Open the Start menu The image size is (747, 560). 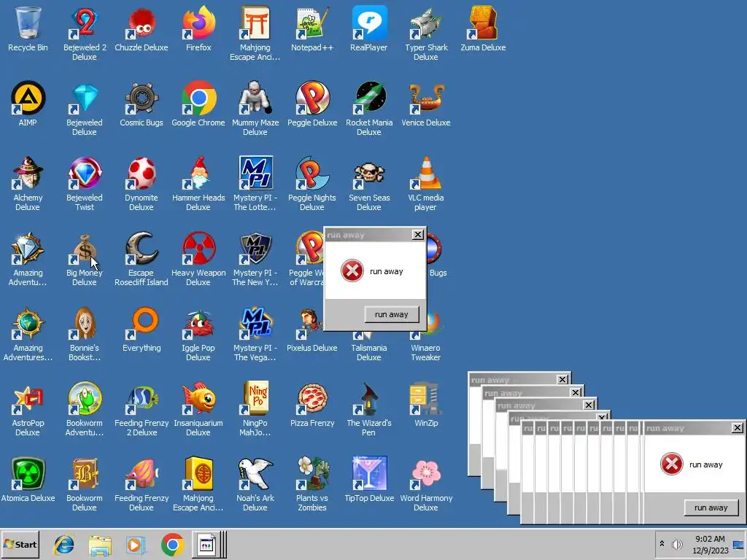click(x=20, y=544)
